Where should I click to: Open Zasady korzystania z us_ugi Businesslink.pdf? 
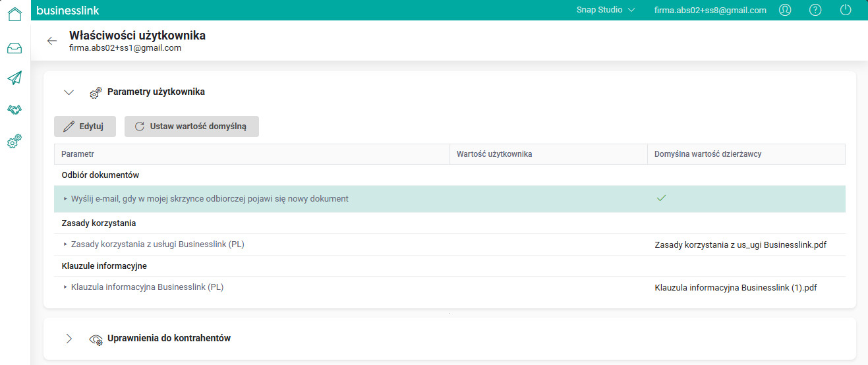(740, 245)
